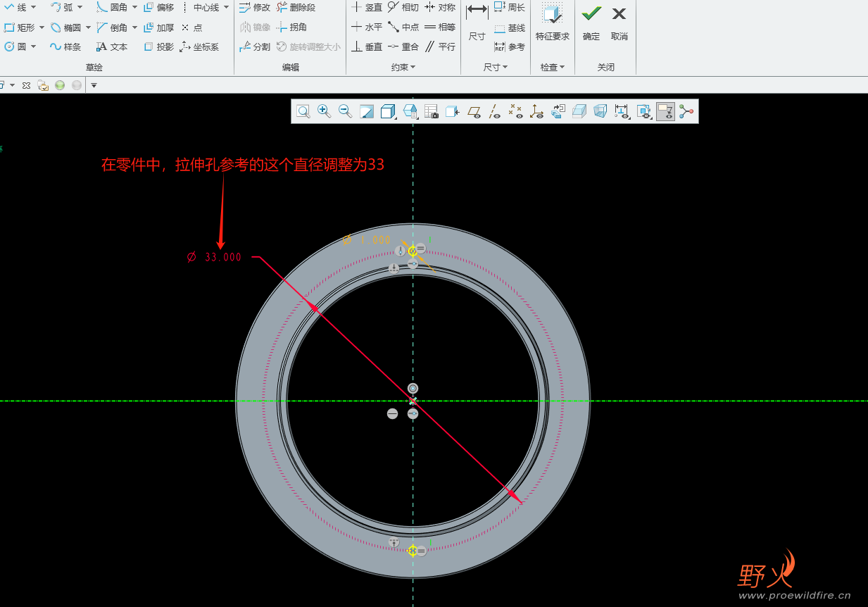Choose the 投影 (Project) tool
Screen dimensions: 868x607
coord(158,46)
